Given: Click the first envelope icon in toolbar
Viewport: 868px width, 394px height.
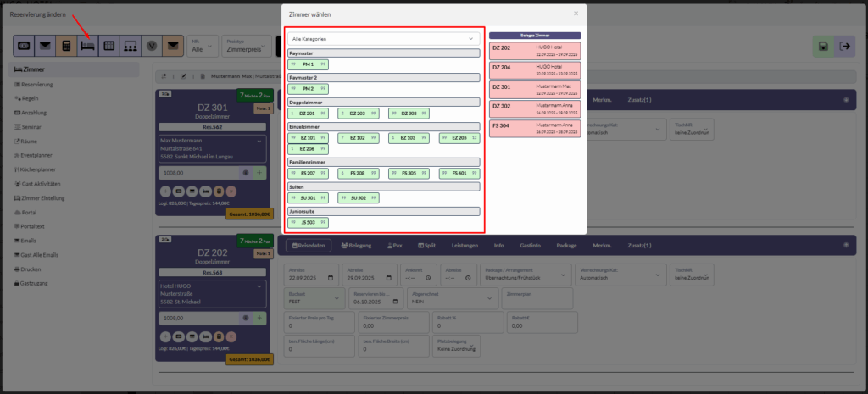Looking at the screenshot, I should click(x=45, y=46).
